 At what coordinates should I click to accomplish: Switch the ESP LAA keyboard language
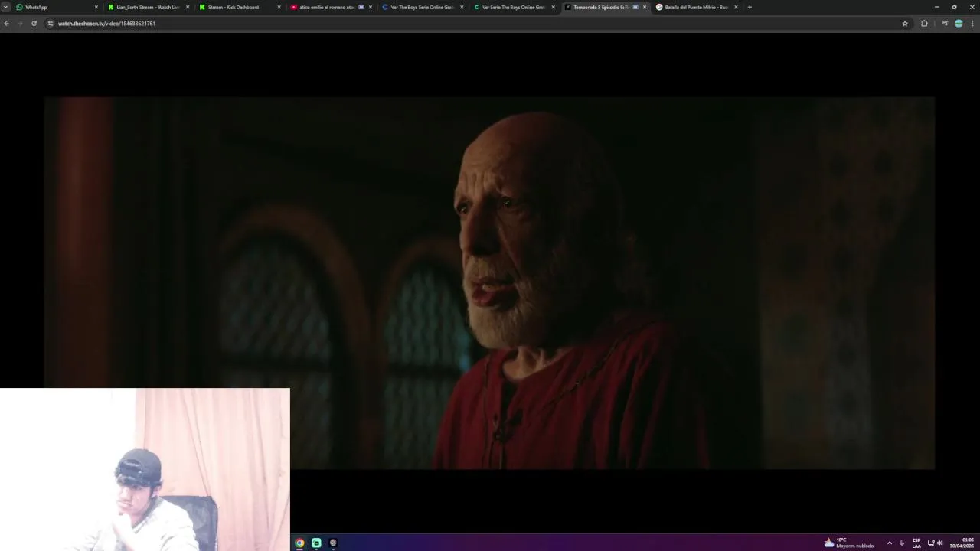916,543
